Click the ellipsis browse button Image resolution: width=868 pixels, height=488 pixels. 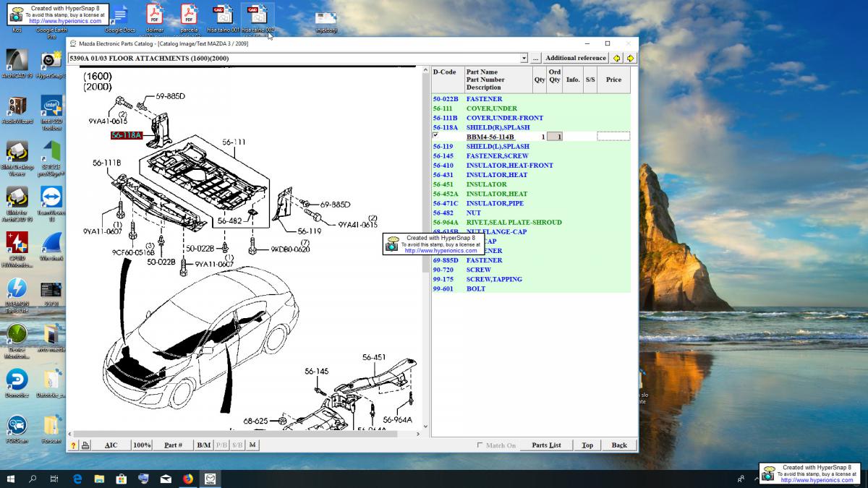coord(535,58)
